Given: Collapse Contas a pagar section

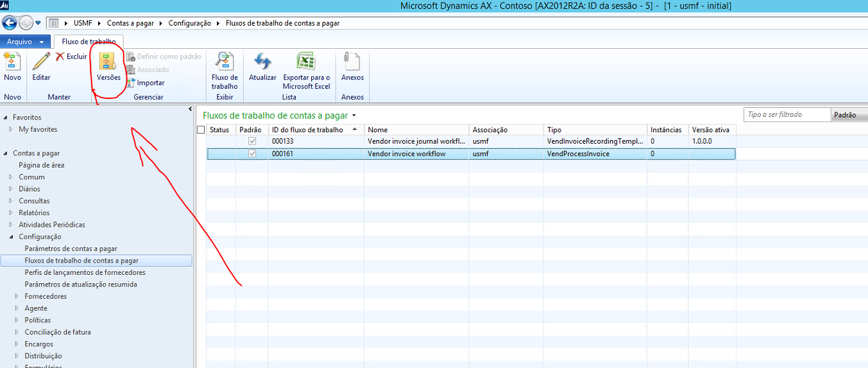Looking at the screenshot, I should click(x=6, y=153).
